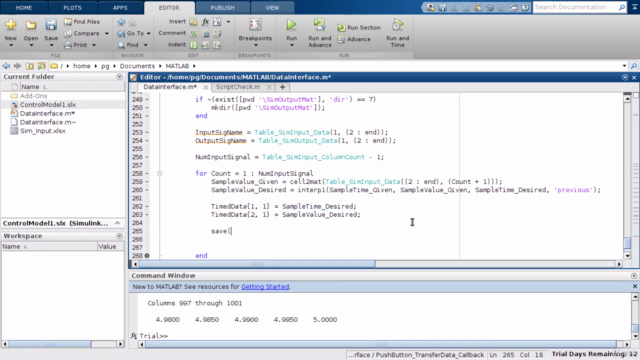Click the Open folder icon
This screenshot has height=360, width=640.
click(31, 25)
